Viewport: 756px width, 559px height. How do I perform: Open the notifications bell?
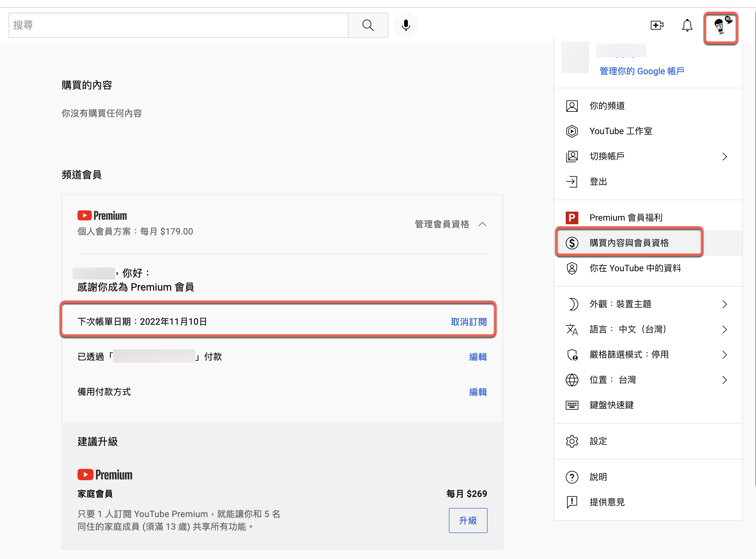pyautogui.click(x=687, y=26)
